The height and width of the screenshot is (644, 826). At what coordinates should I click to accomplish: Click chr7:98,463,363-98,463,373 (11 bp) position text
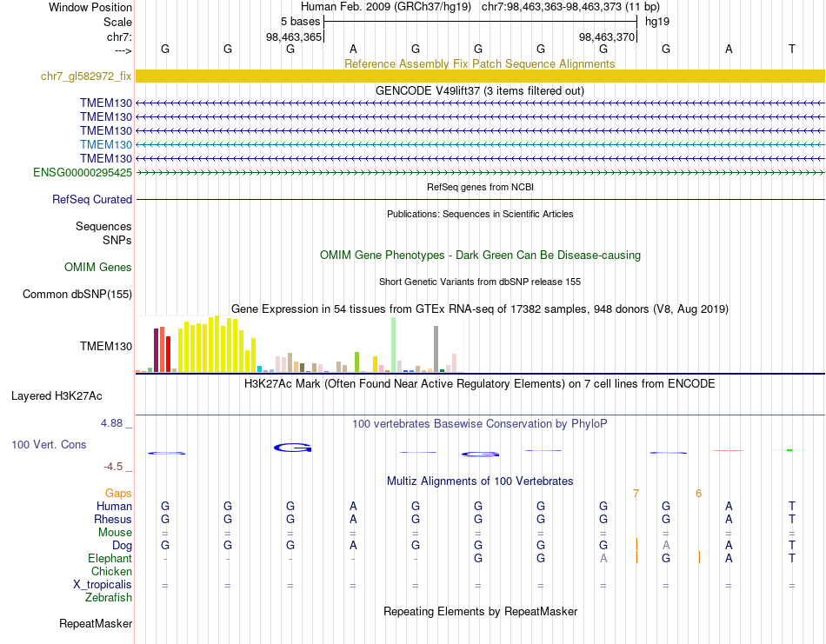[570, 7]
